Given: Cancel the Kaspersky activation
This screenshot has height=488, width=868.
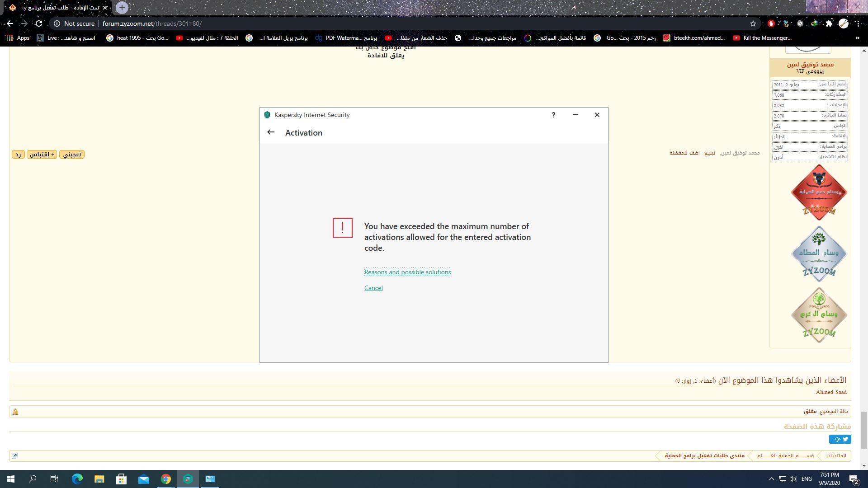Looking at the screenshot, I should click(x=373, y=288).
